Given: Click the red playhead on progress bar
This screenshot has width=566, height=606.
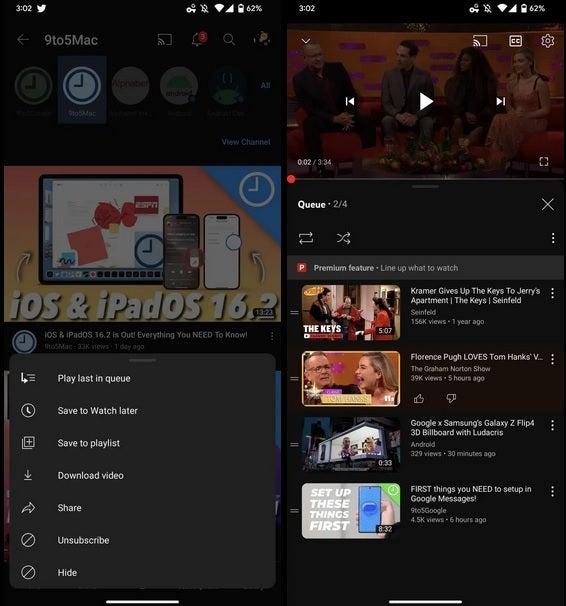Looking at the screenshot, I should point(291,179).
